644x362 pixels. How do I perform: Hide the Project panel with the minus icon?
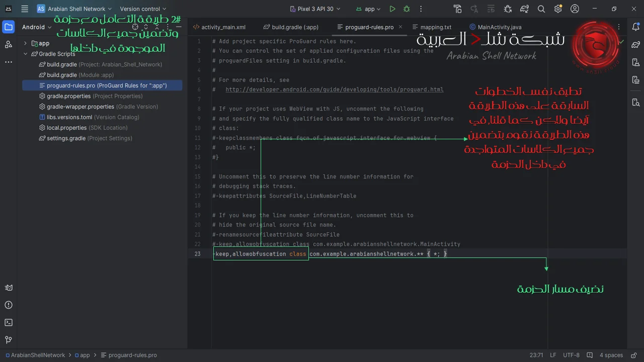(179, 27)
